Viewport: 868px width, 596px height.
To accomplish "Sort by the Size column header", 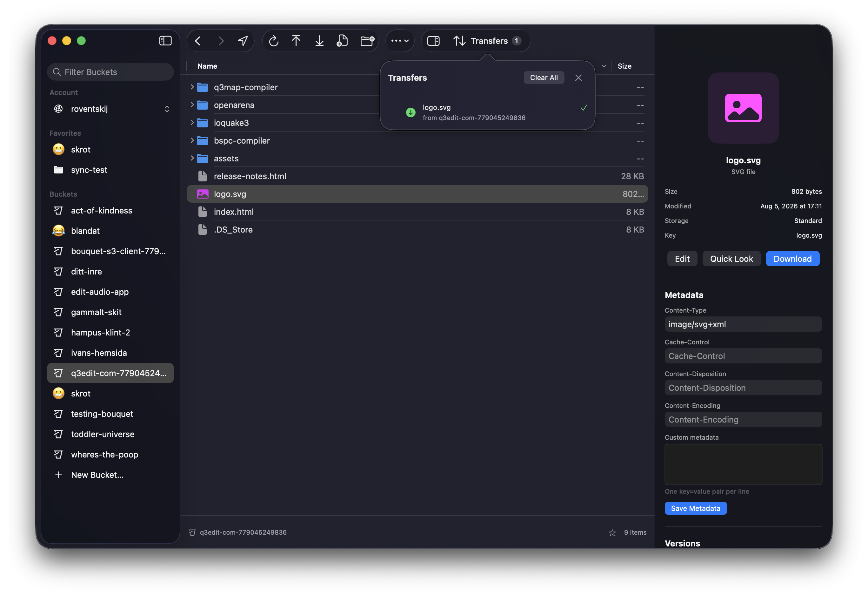I will 624,66.
